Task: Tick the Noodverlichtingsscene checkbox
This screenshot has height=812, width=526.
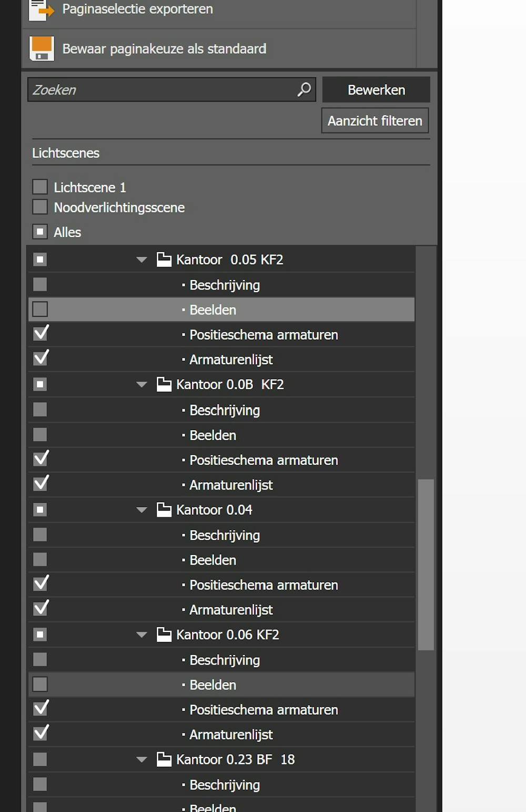Action: point(40,207)
